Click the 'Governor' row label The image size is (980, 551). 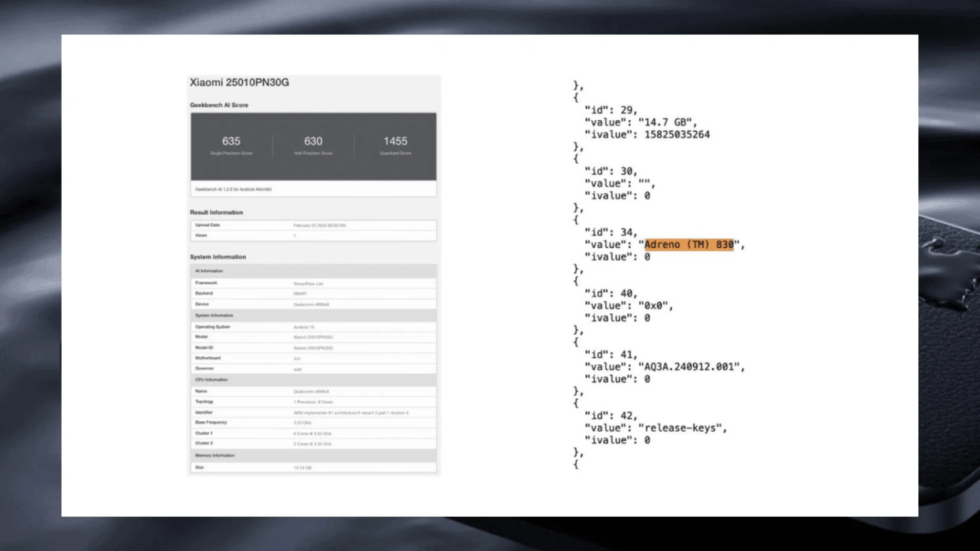[204, 368]
